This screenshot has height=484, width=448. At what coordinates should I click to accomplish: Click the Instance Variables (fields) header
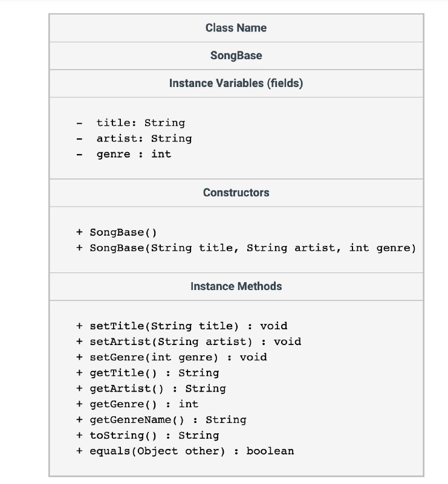236,83
